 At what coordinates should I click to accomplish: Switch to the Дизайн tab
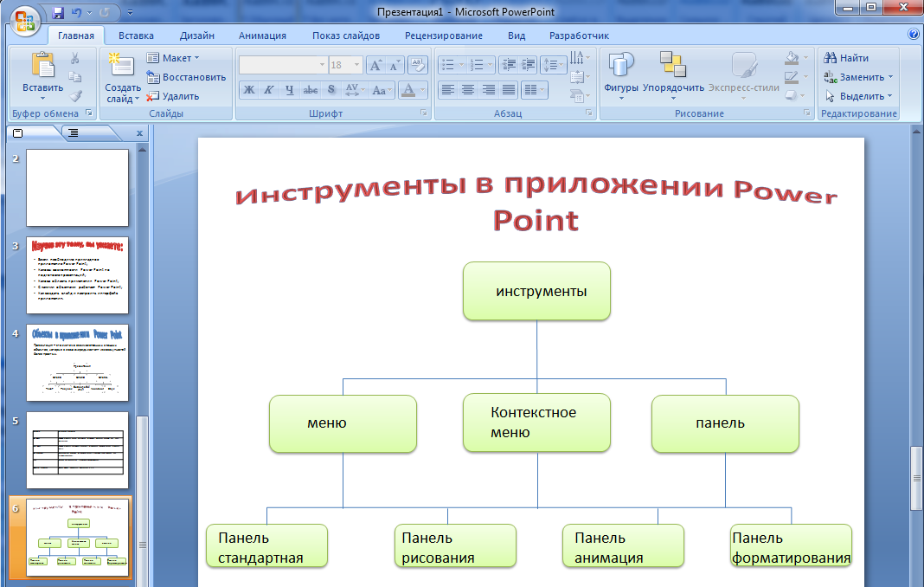coord(196,35)
